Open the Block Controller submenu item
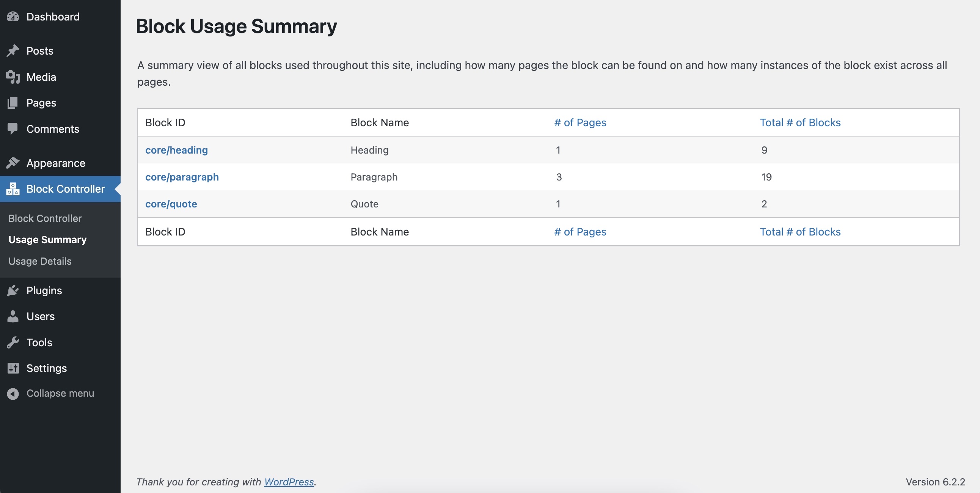 pyautogui.click(x=45, y=218)
